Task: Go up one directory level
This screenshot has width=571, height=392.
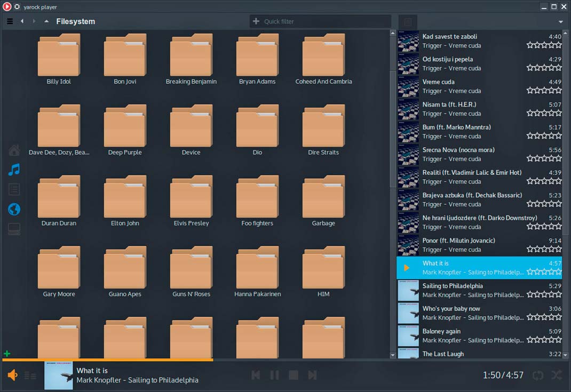Action: coord(46,21)
